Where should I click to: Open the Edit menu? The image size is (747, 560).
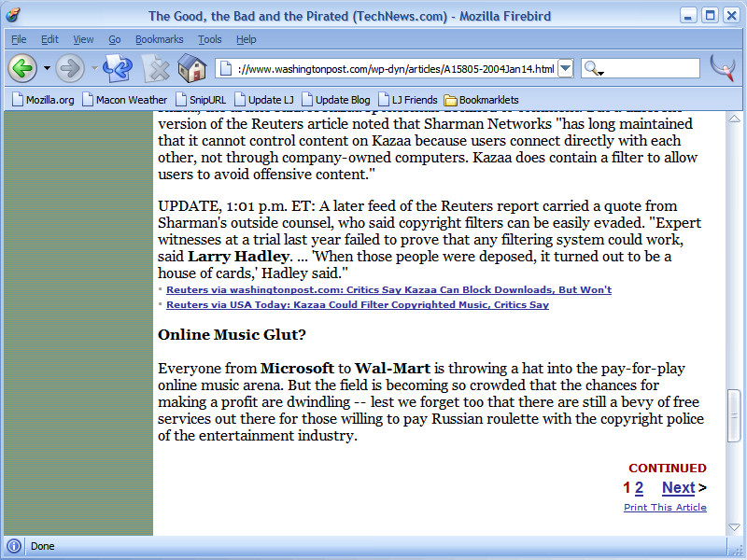(x=49, y=39)
